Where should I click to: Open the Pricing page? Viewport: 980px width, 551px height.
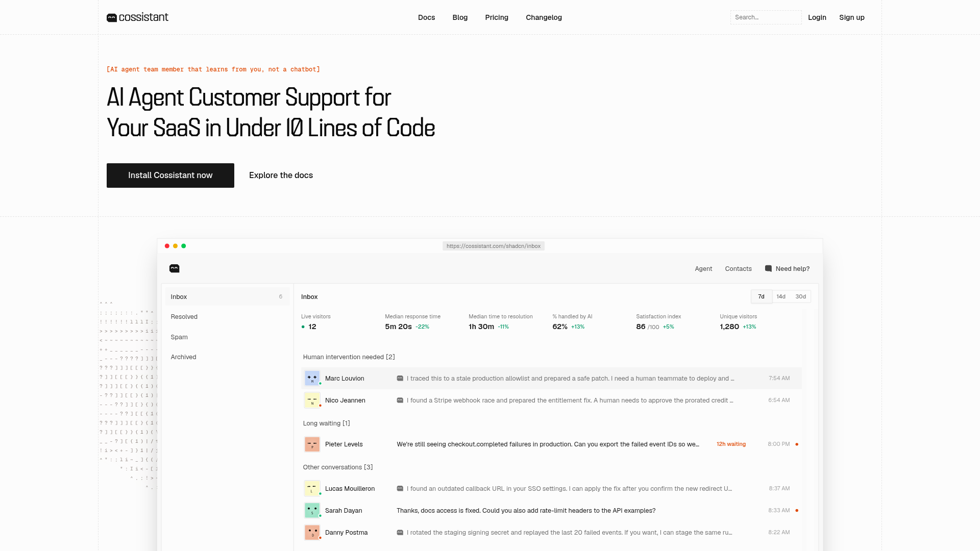pyautogui.click(x=497, y=17)
